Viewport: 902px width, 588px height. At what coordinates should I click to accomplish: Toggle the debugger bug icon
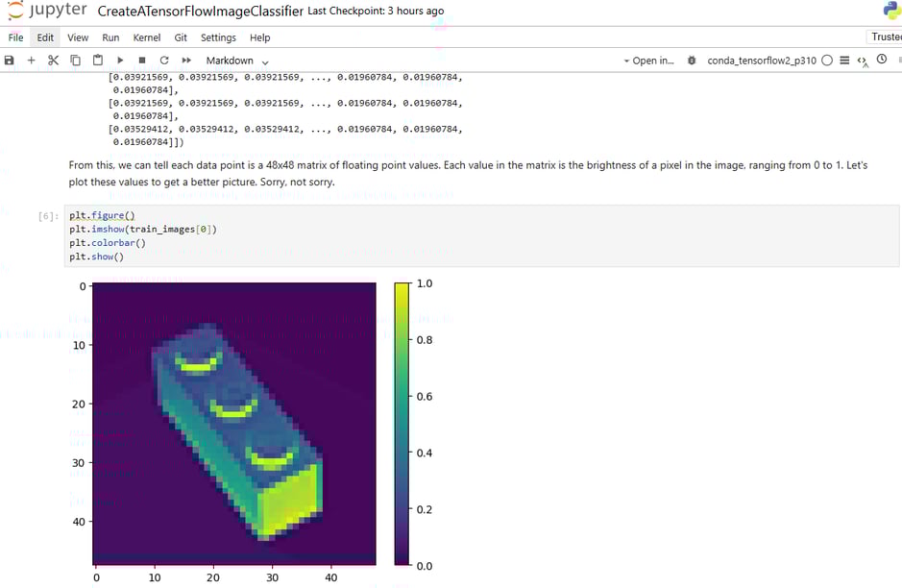click(692, 61)
